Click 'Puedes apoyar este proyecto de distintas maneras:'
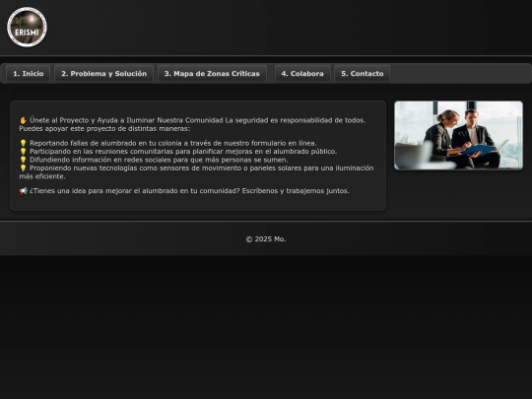This screenshot has width=532, height=399. (104, 129)
